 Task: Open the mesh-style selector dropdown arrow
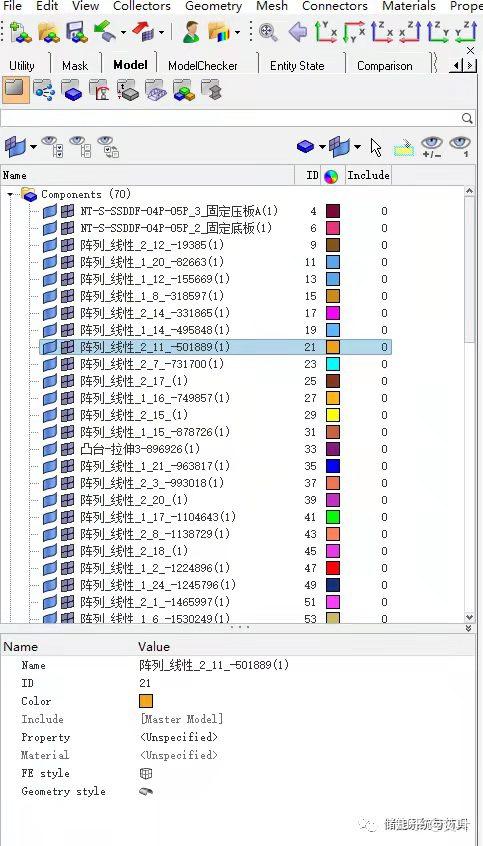(x=357, y=147)
